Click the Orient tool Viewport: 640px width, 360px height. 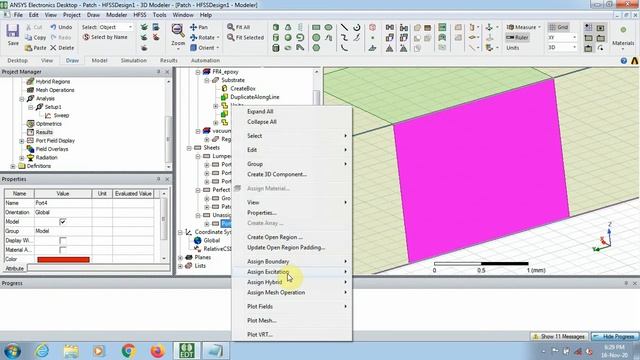[x=204, y=48]
